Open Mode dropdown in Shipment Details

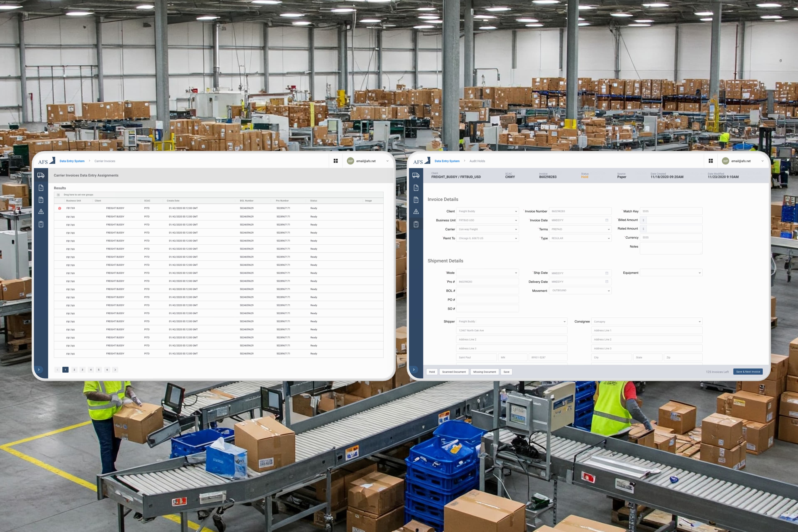487,273
